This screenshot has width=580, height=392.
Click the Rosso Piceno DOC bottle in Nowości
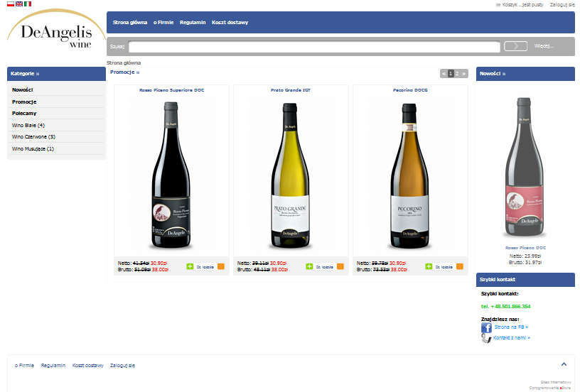point(525,167)
